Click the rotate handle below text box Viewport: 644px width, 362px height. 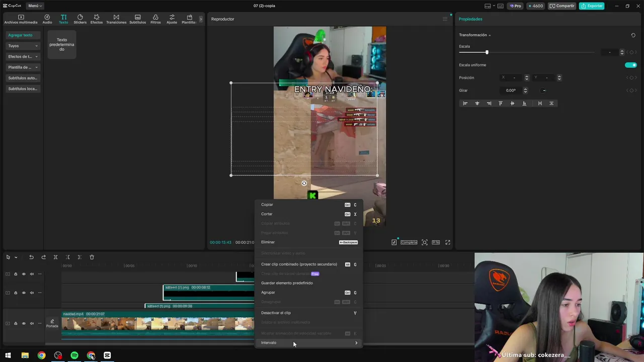[x=304, y=183]
